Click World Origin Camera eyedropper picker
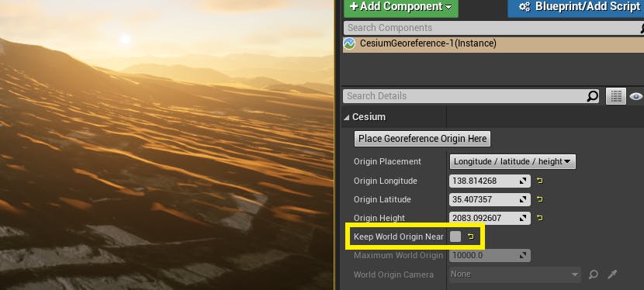The height and width of the screenshot is (290, 644). pos(612,274)
